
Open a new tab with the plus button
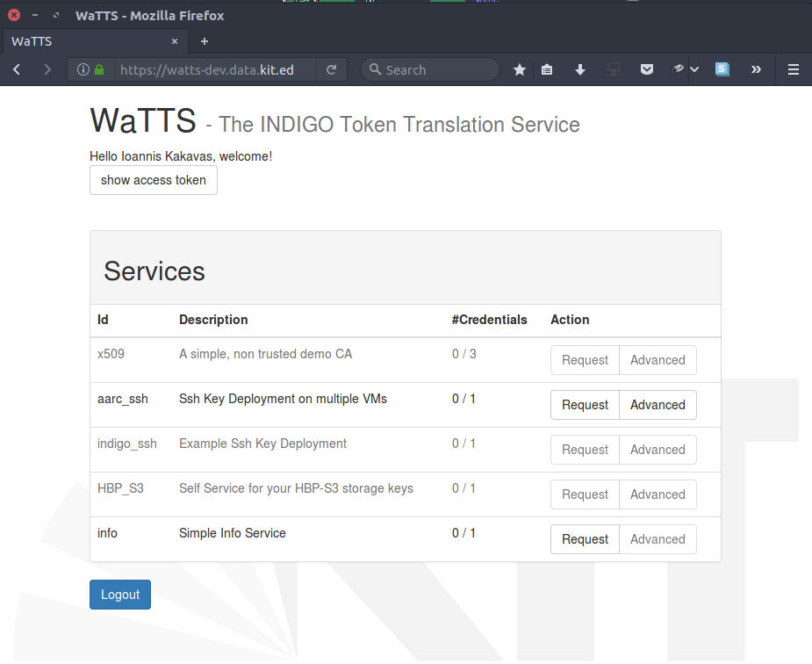click(x=205, y=41)
